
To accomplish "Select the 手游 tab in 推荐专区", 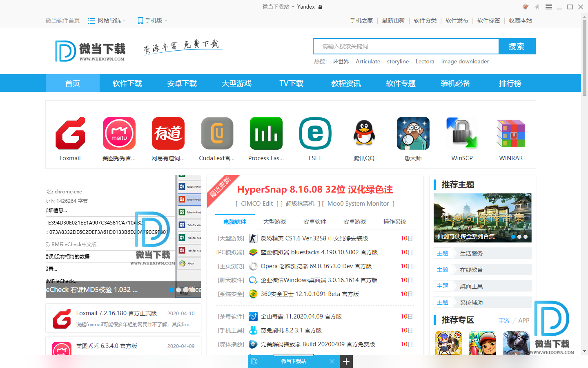I will pos(504,321).
